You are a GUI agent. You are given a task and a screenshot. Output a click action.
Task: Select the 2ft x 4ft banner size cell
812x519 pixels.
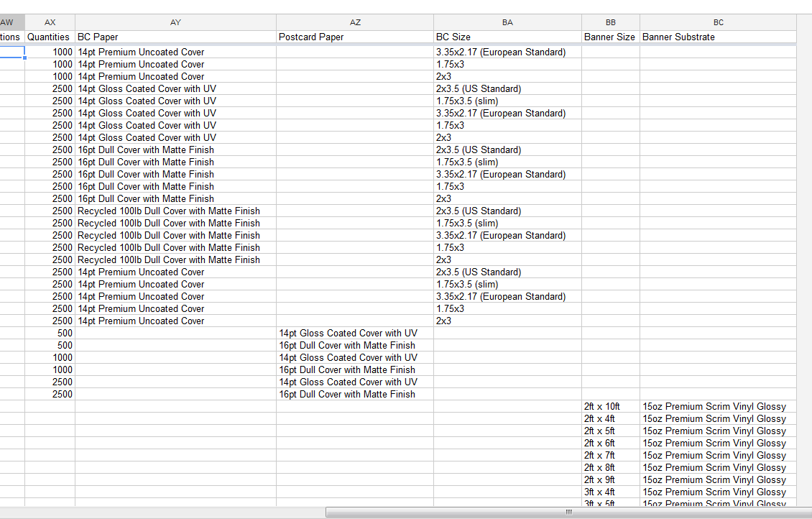611,418
